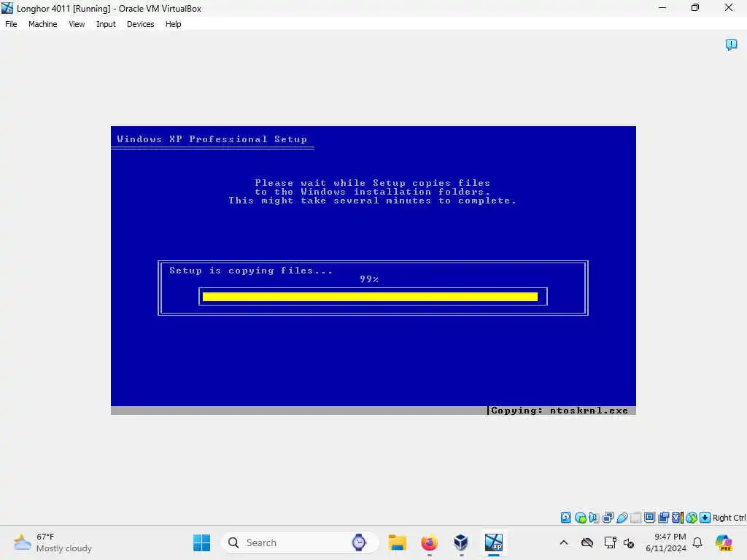Restore down the VirtualBox VM window
The height and width of the screenshot is (560, 747).
(x=695, y=8)
